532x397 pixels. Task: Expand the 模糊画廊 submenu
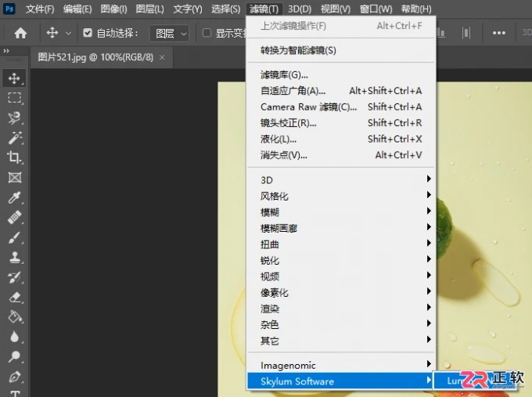[341, 228]
